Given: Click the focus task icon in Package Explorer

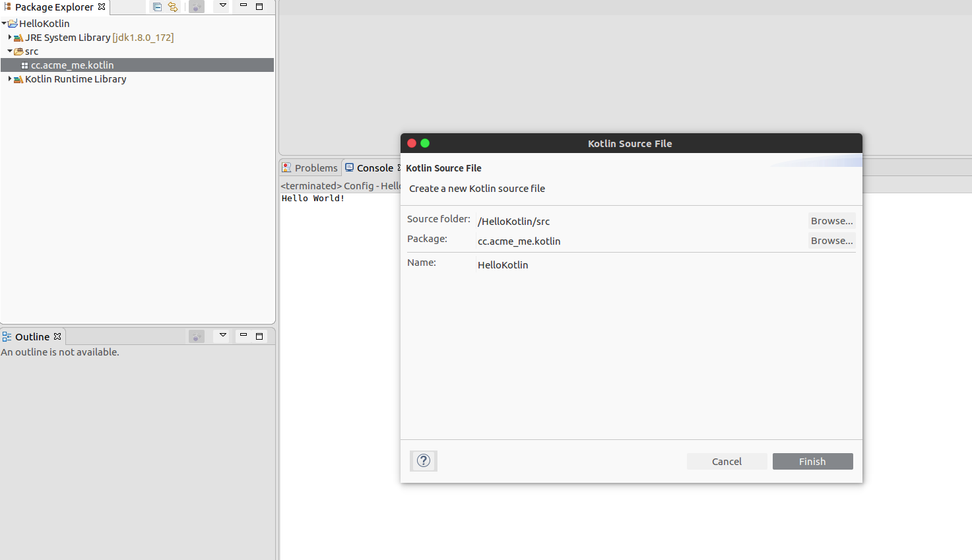Looking at the screenshot, I should 197,7.
